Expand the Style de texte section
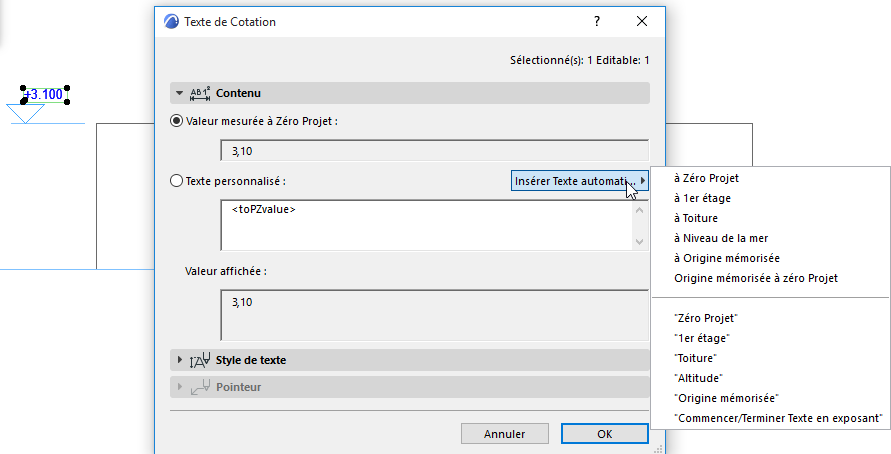The image size is (891, 454). point(180,359)
